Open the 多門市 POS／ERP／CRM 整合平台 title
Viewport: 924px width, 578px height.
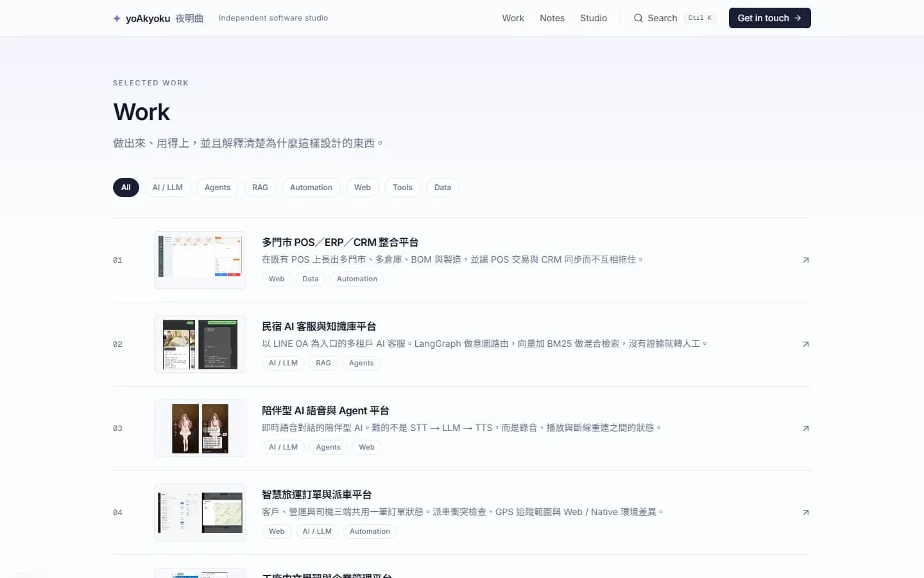coord(340,242)
